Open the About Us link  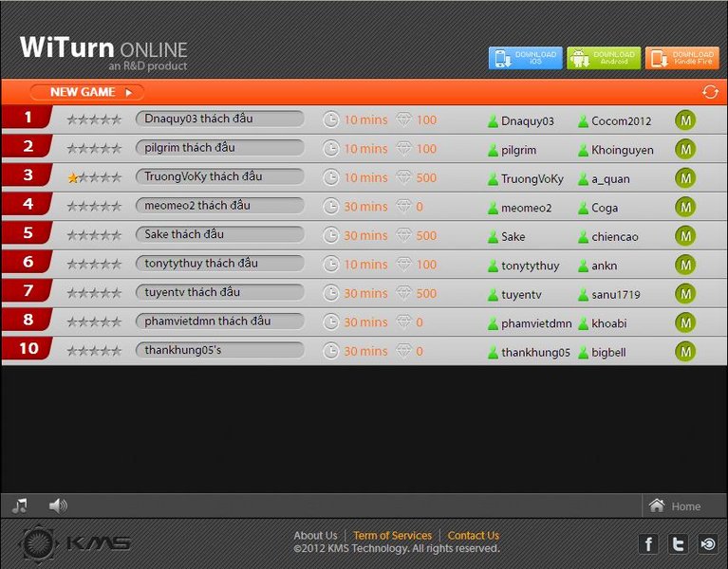click(x=315, y=536)
